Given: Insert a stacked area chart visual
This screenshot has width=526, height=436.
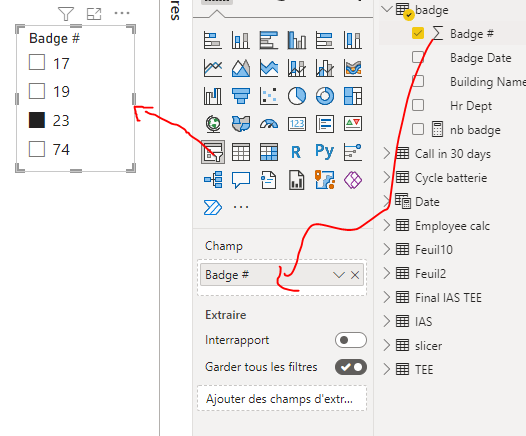Looking at the screenshot, I should 269,68.
